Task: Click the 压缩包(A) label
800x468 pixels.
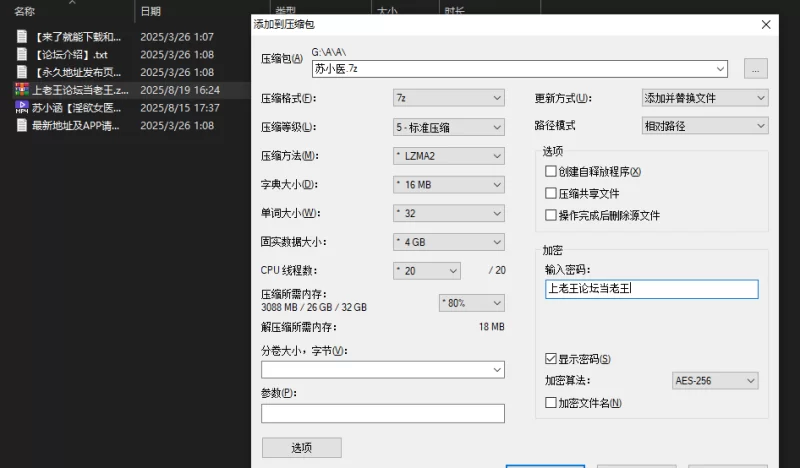Action: pyautogui.click(x=282, y=59)
